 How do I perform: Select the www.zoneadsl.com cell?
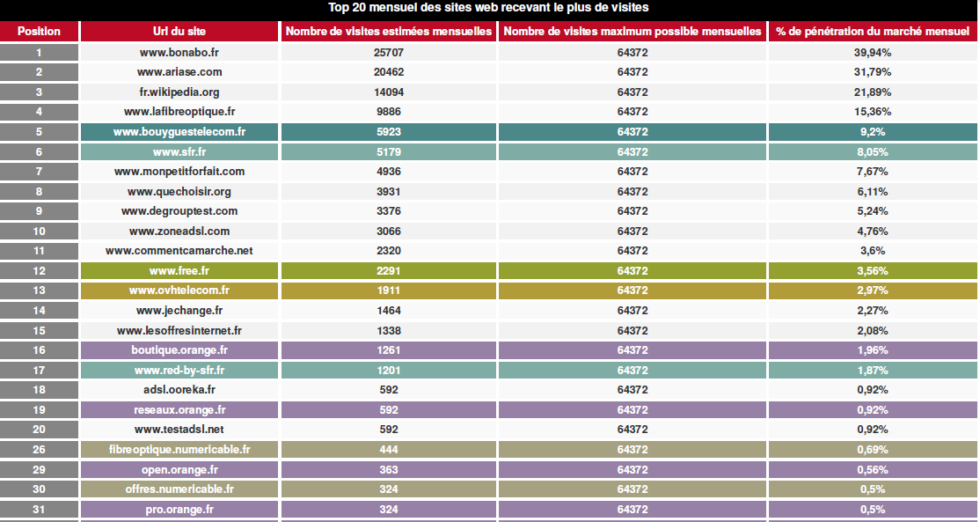(x=179, y=232)
